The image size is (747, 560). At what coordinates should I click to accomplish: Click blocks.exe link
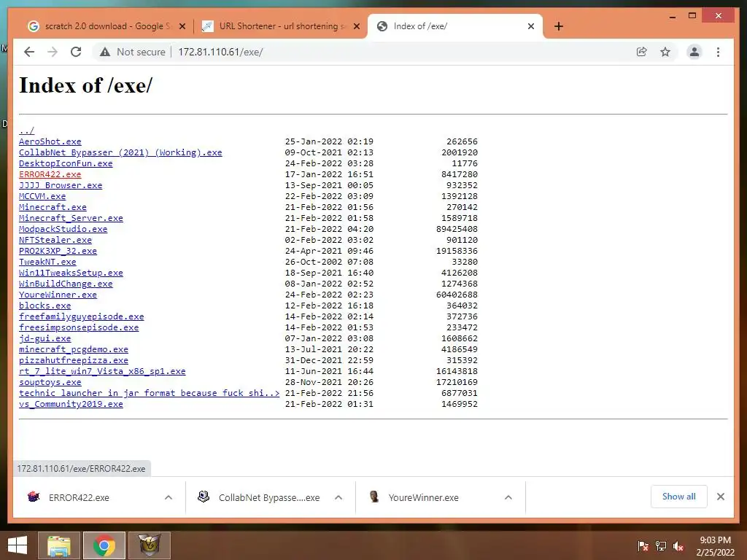[x=44, y=306]
